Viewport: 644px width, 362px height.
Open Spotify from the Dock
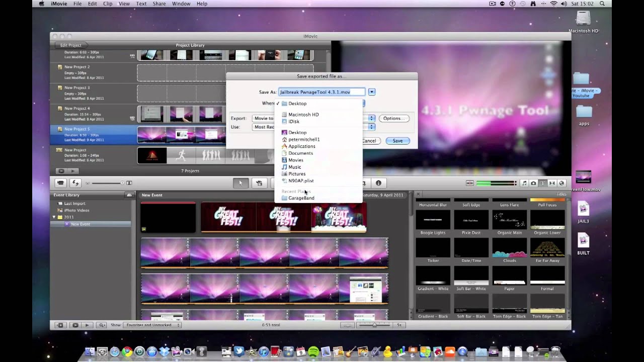pos(313,352)
